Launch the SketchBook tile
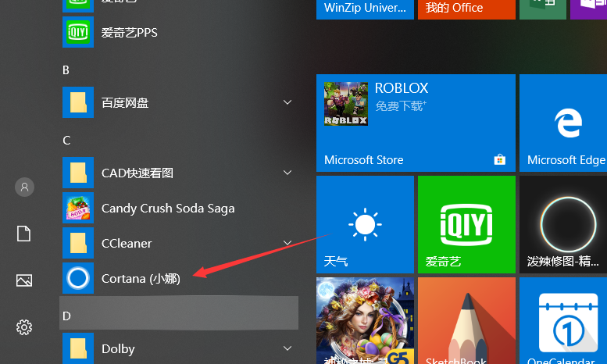 pos(466,320)
